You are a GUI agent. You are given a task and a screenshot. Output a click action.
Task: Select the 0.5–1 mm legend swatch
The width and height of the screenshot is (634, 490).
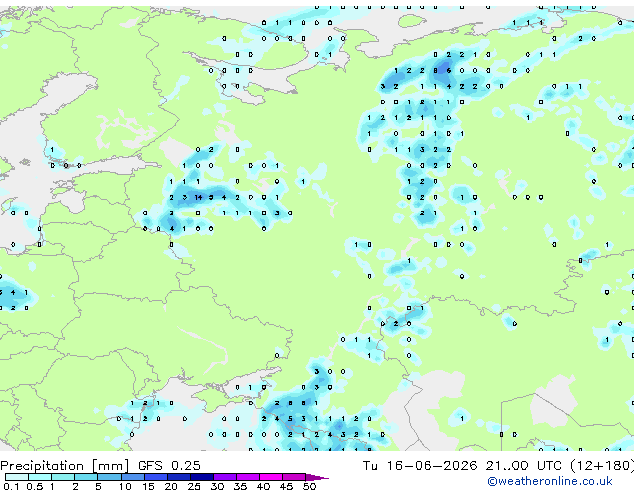pyautogui.click(x=40, y=477)
